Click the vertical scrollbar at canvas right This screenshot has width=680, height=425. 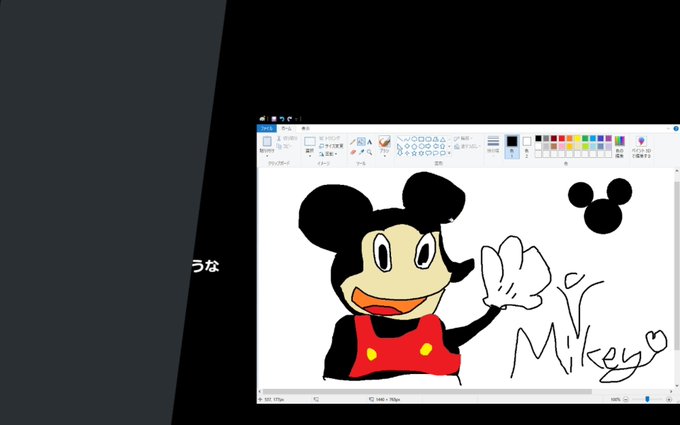[x=677, y=265]
